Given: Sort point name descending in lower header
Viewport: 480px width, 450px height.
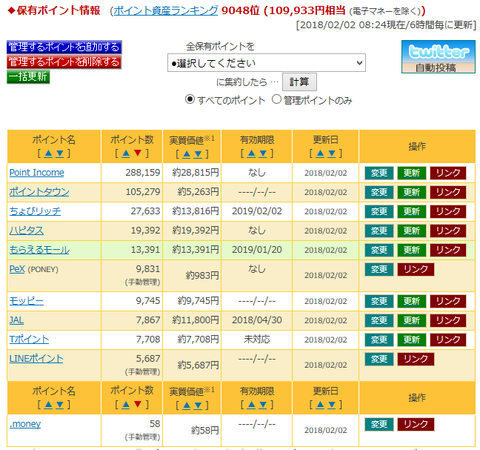Looking at the screenshot, I should [x=60, y=405].
